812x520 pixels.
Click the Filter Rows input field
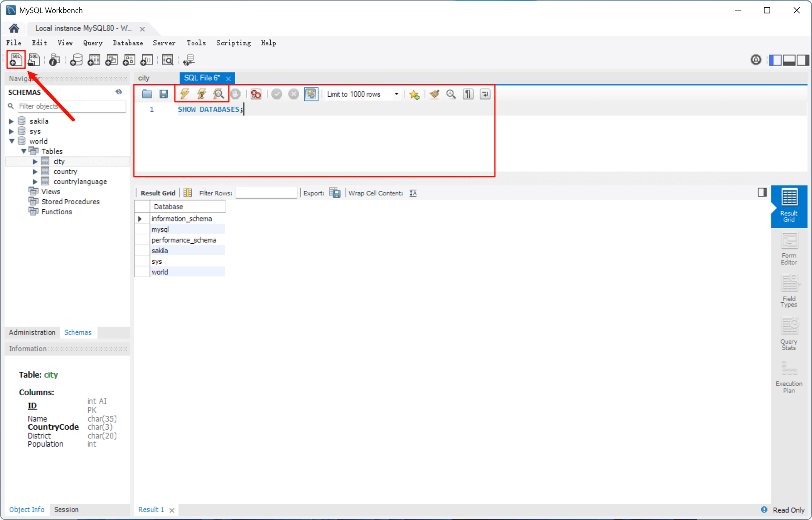pyautogui.click(x=266, y=193)
